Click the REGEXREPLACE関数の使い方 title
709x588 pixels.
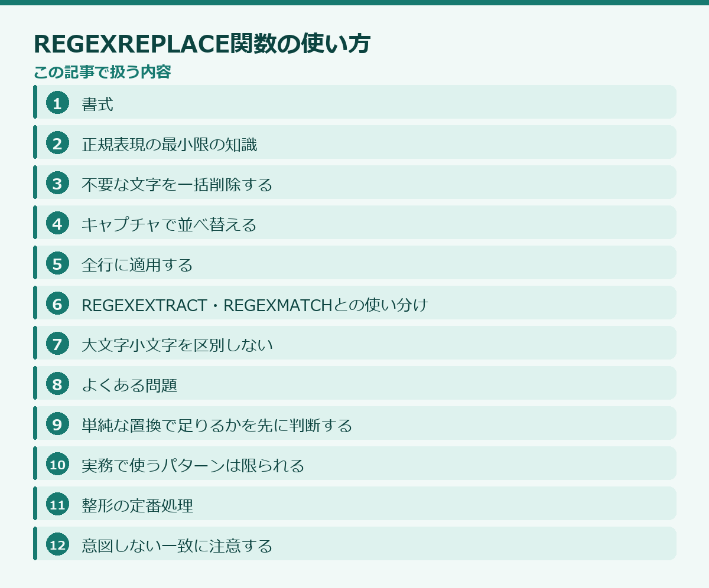click(x=202, y=44)
